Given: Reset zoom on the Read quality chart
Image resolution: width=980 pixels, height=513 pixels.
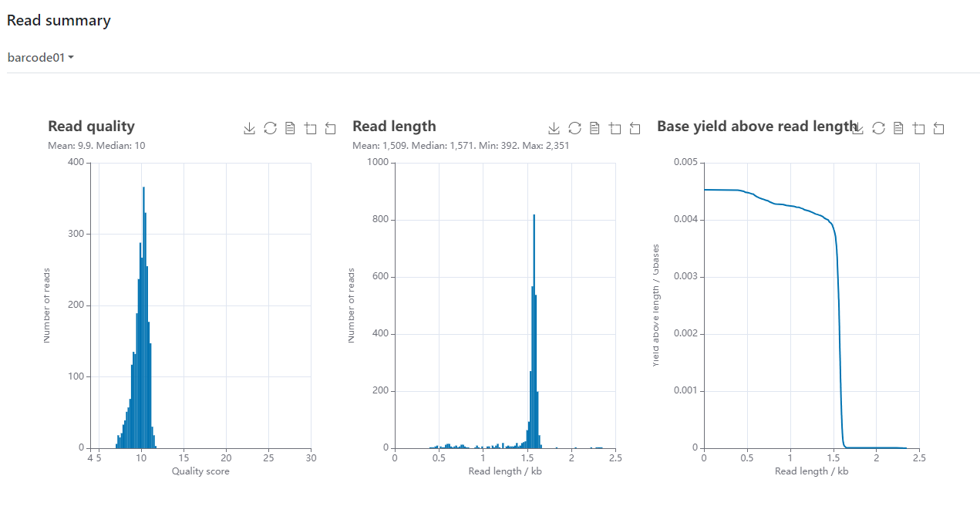Looking at the screenshot, I should click(331, 128).
